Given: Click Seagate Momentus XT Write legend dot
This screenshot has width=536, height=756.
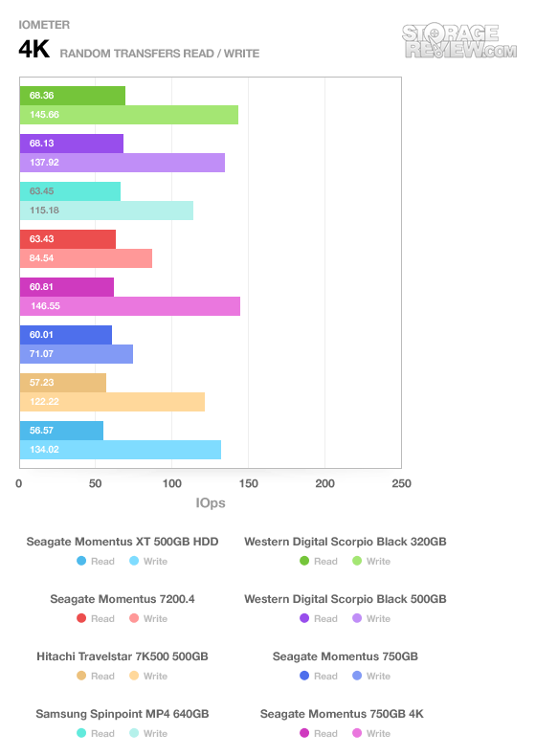Looking at the screenshot, I should click(134, 561).
